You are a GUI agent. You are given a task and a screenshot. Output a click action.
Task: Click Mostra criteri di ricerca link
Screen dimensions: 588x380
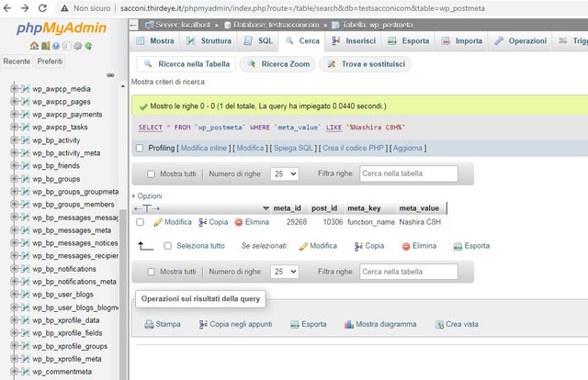coord(168,82)
